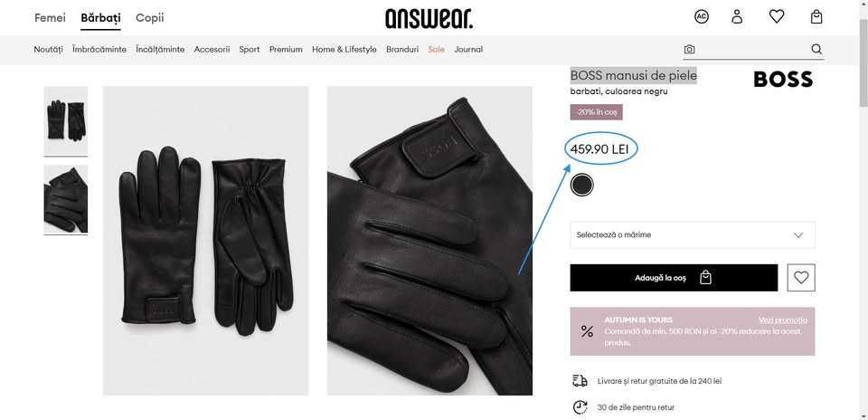Image resolution: width=868 pixels, height=420 pixels.
Task: Click into the search input field
Action: 753,49
